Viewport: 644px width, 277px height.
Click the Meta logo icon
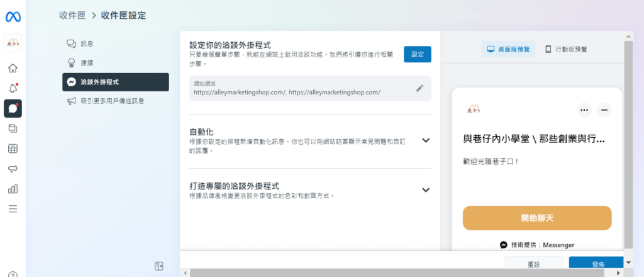coord(13,17)
